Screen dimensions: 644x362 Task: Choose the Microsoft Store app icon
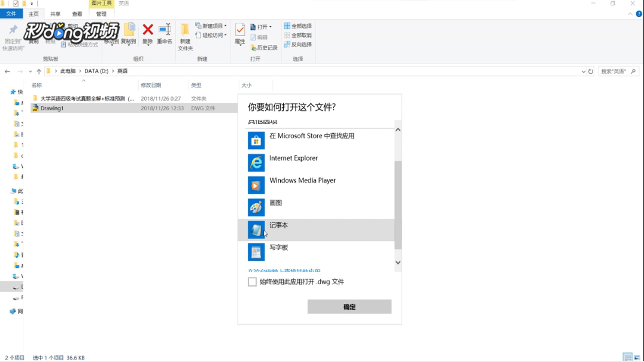point(256,141)
